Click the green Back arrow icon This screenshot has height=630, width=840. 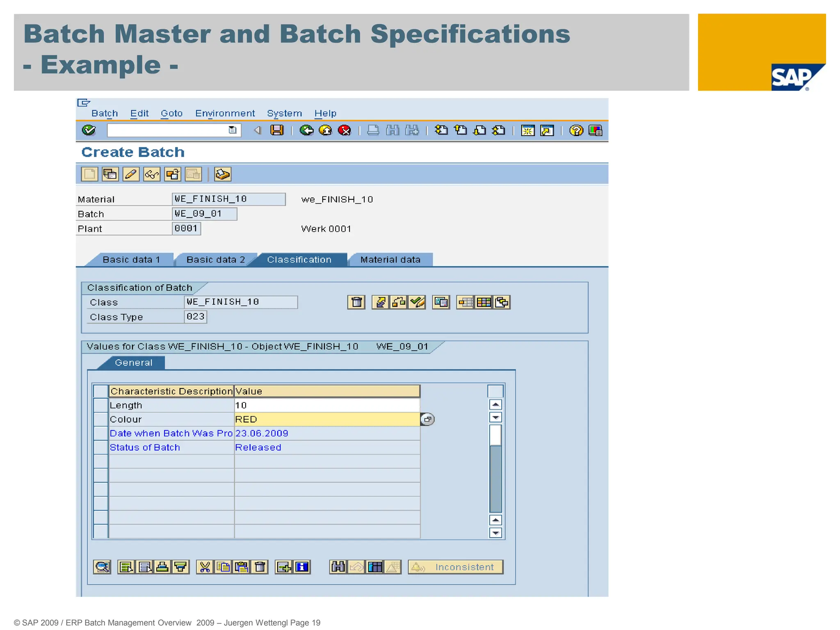coord(306,130)
